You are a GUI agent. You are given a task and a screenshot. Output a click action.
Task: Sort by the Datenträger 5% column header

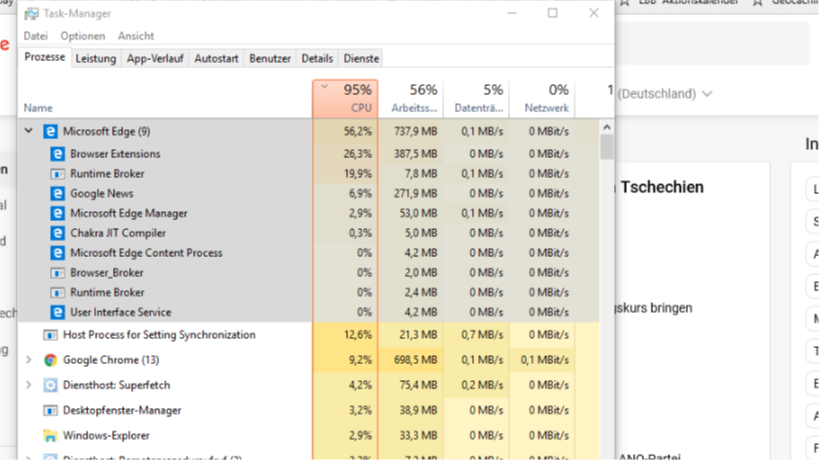click(x=476, y=99)
